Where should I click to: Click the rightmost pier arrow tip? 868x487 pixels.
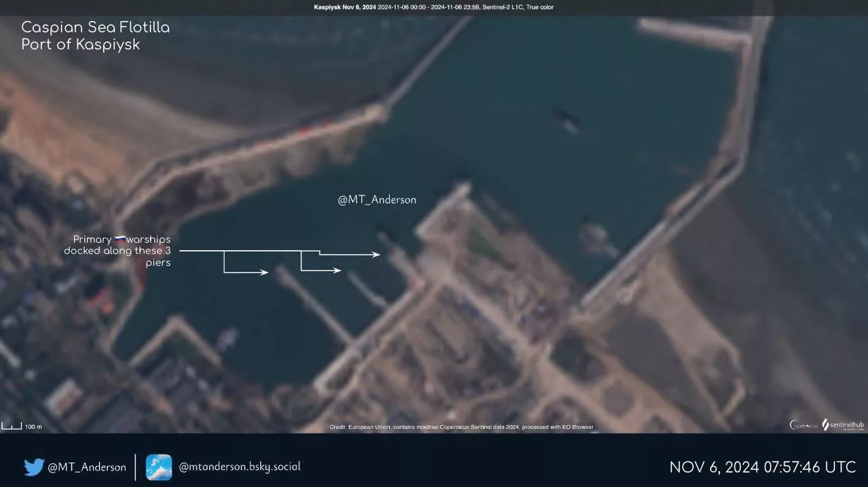click(x=377, y=255)
